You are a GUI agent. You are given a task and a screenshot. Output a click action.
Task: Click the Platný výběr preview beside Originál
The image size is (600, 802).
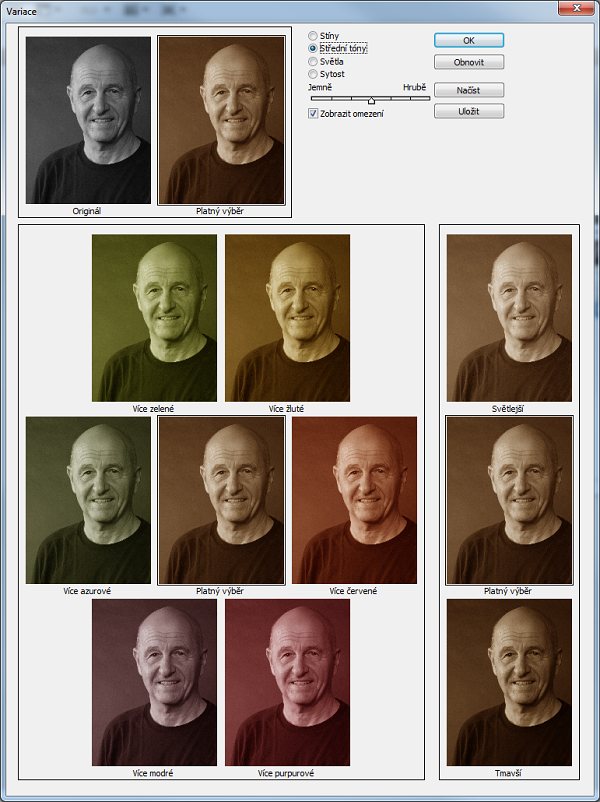click(221, 120)
